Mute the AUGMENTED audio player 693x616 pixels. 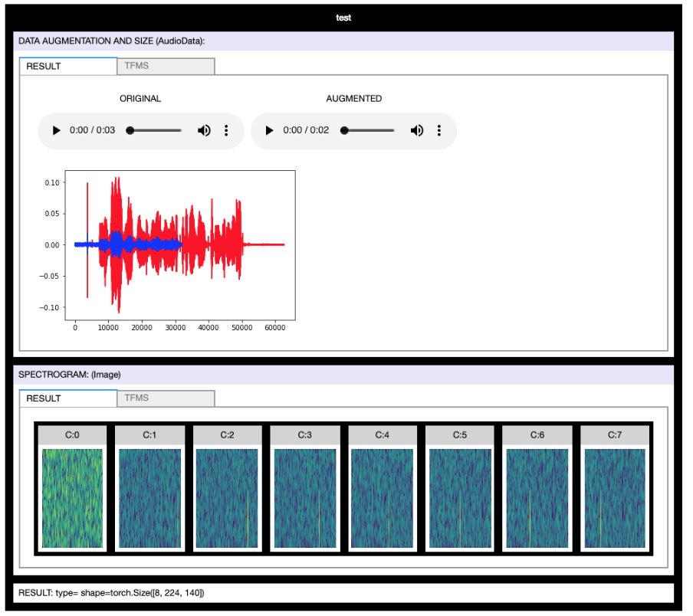416,130
